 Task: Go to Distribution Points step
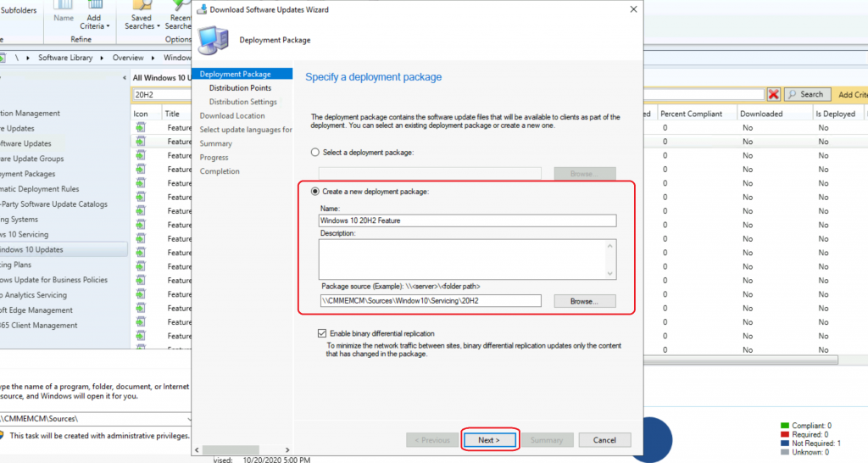click(240, 87)
